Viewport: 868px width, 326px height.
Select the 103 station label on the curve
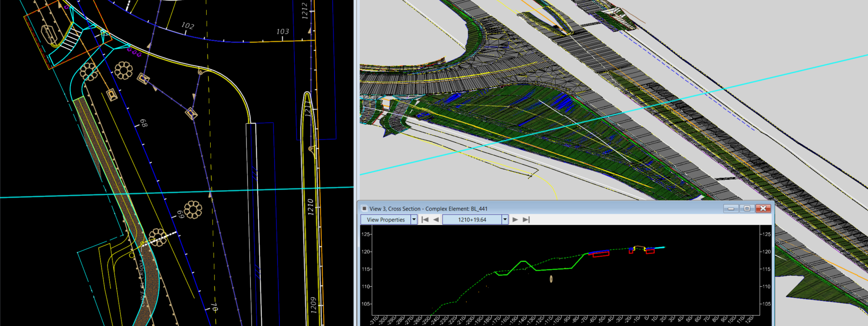(x=282, y=32)
